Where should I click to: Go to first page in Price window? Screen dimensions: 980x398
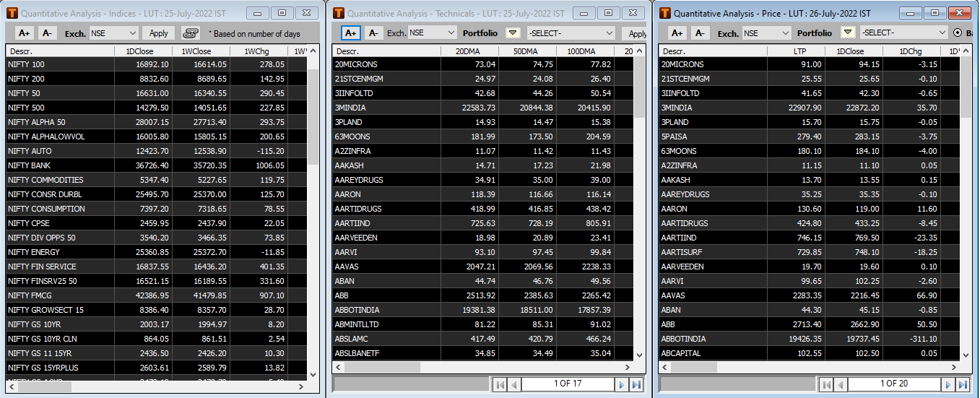(826, 384)
